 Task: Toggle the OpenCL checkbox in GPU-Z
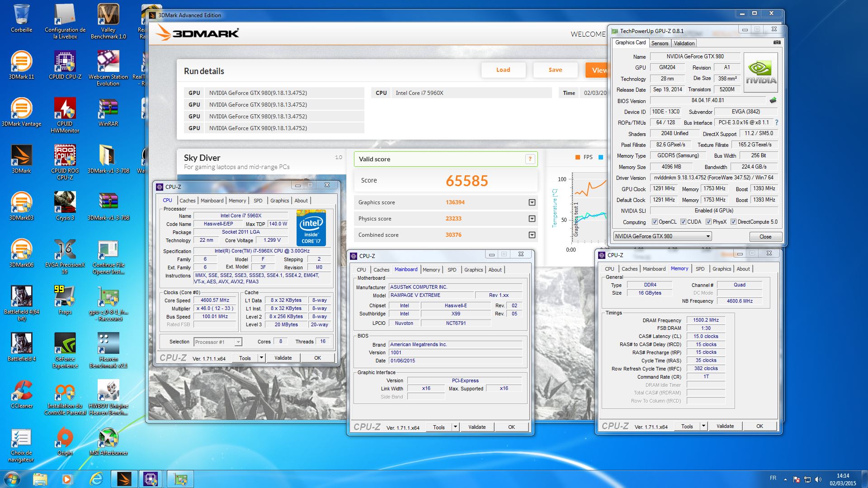tap(654, 222)
